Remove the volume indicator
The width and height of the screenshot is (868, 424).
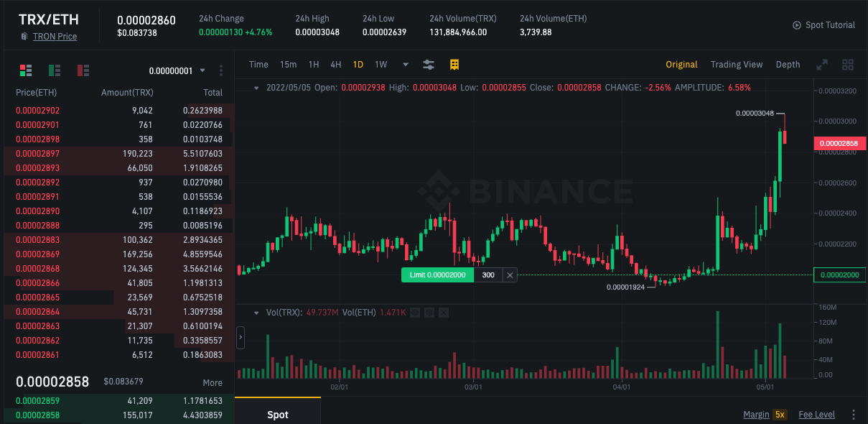tap(444, 313)
